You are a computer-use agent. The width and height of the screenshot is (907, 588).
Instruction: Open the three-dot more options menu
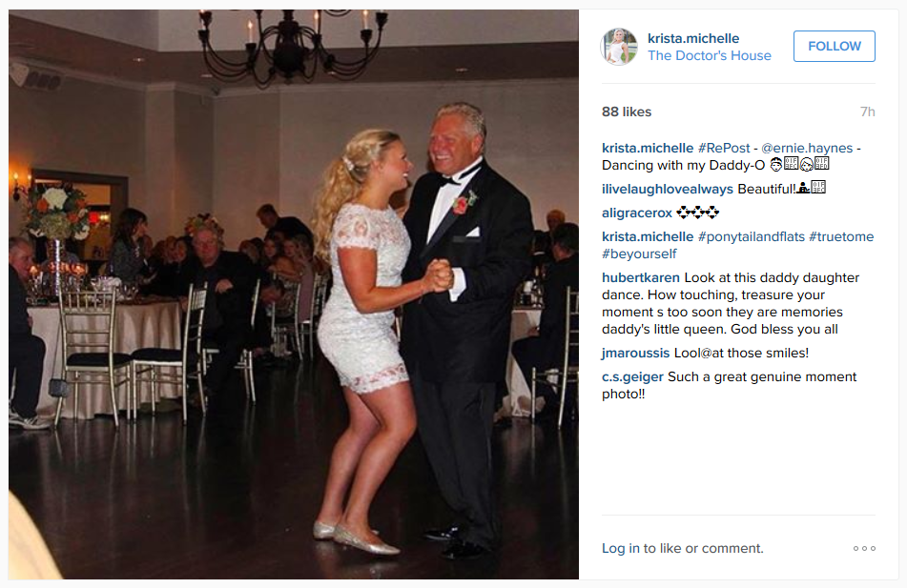click(x=864, y=548)
